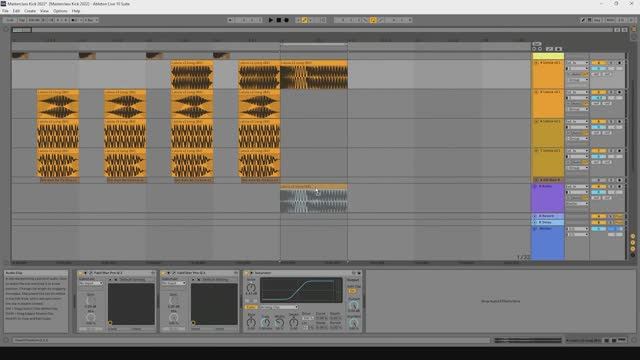This screenshot has height=360, width=640.
Task: Click Saturator Dry/Wet knob
Action: (354, 322)
